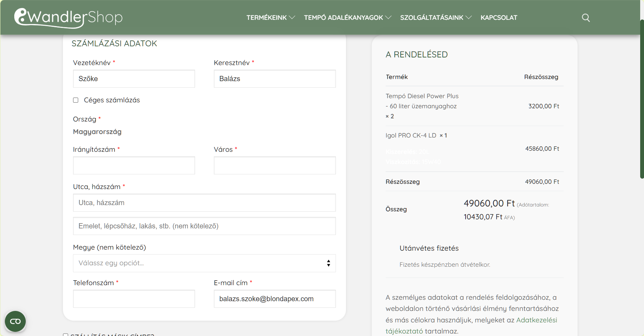Open the cookie settings round icon
This screenshot has height=336, width=644.
pyautogui.click(x=15, y=321)
